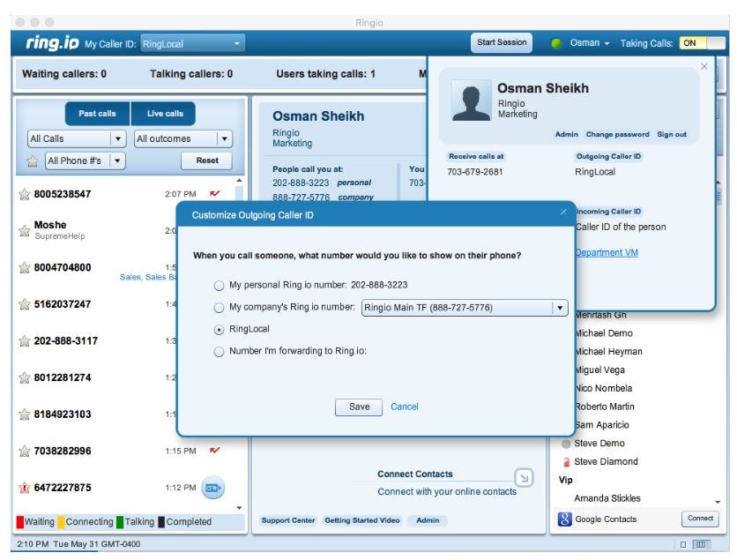Open the All Phone #'s dropdown
Viewport: 737px width, 560px height.
(x=86, y=161)
